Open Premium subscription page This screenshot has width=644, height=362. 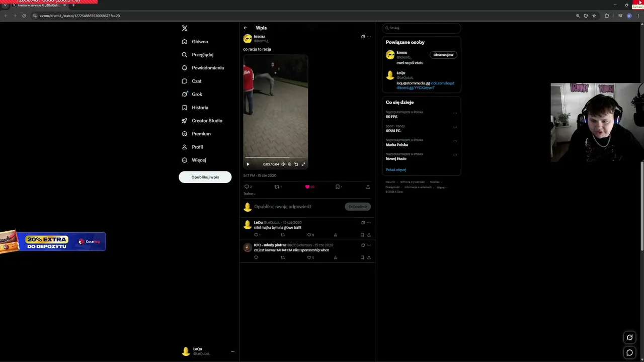(196, 134)
